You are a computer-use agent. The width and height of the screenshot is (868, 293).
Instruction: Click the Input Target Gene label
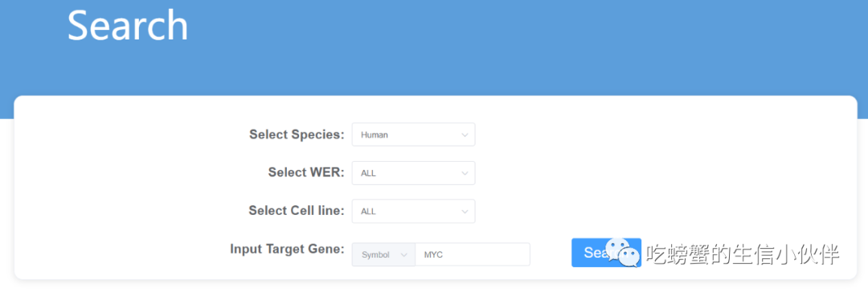[287, 249]
